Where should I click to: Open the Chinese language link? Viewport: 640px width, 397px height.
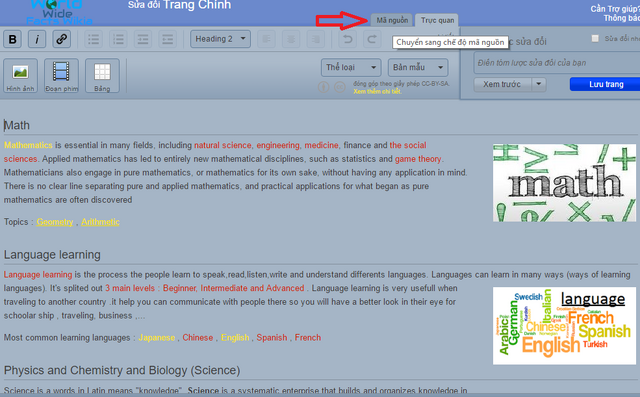[198, 338]
